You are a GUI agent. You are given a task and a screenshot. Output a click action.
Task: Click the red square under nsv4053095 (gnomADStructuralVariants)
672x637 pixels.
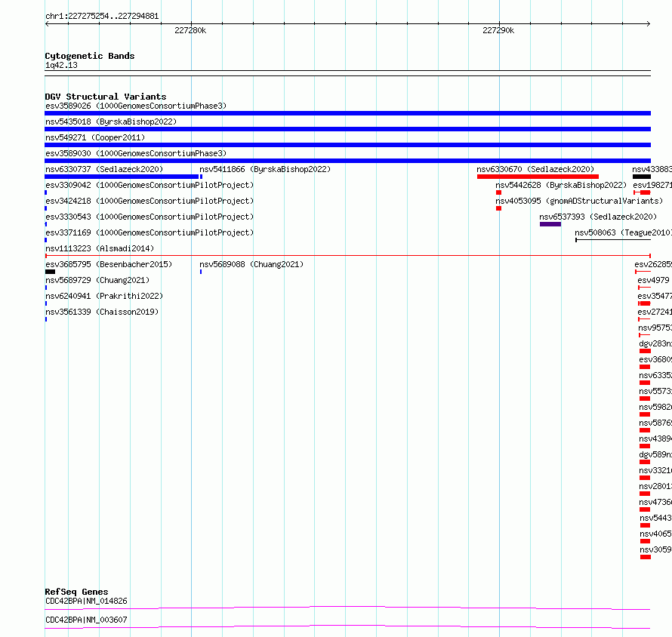(x=498, y=208)
